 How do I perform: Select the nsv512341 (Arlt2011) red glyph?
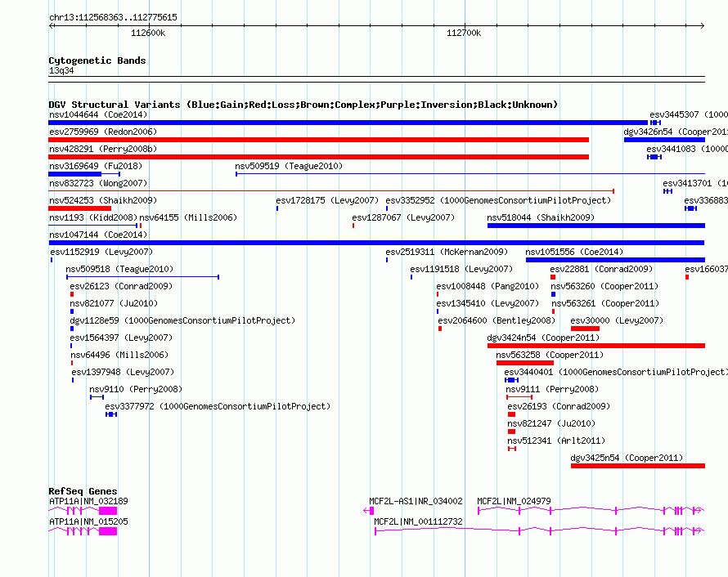click(512, 449)
